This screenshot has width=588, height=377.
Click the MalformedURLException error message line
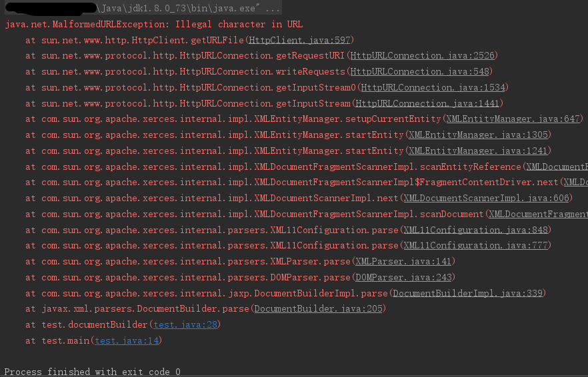tap(153, 25)
